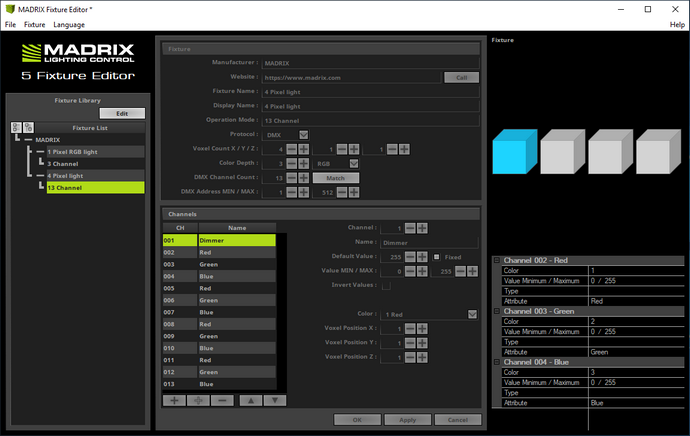The width and height of the screenshot is (690, 436).
Task: Decrease DMX Channel Count with the minus
Action: (x=292, y=178)
